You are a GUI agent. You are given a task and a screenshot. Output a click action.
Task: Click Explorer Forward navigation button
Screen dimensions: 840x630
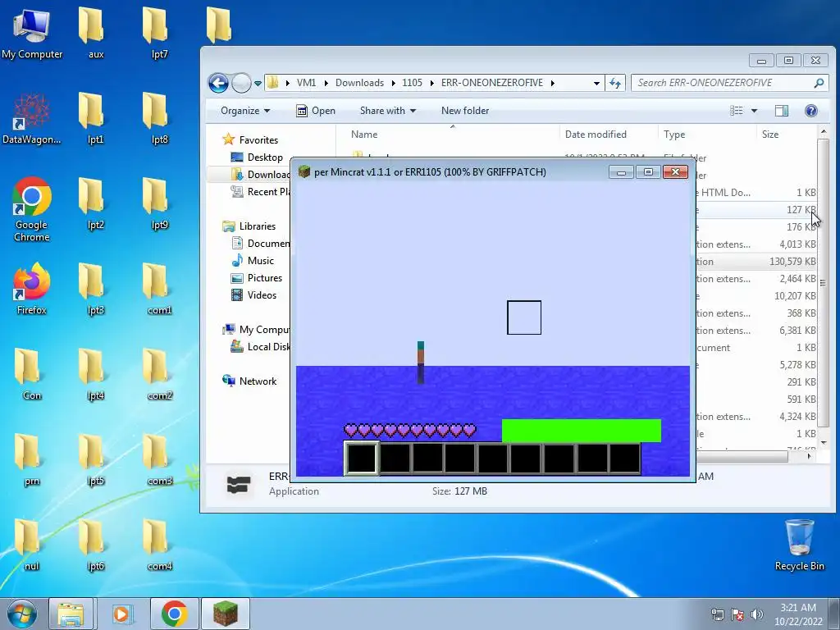click(241, 83)
